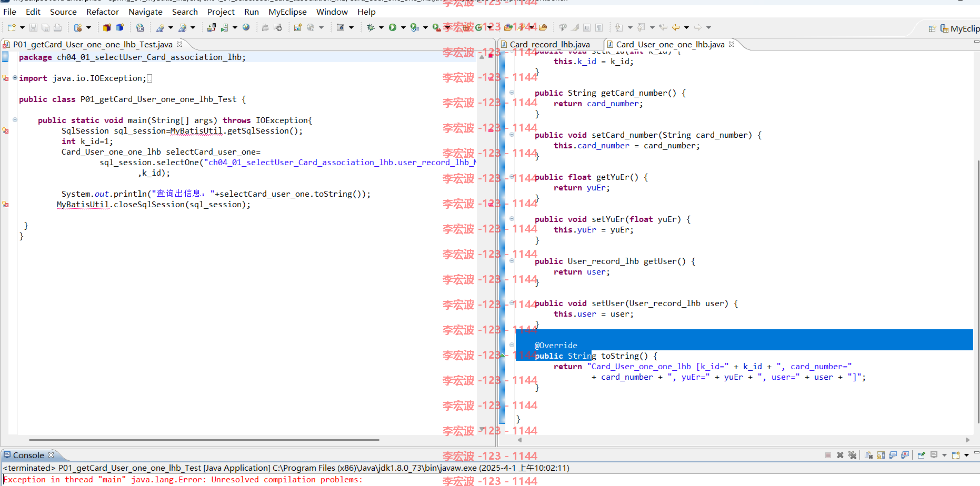Collapse the toString method fold
Viewport: 980px width, 486px height.
point(512,345)
